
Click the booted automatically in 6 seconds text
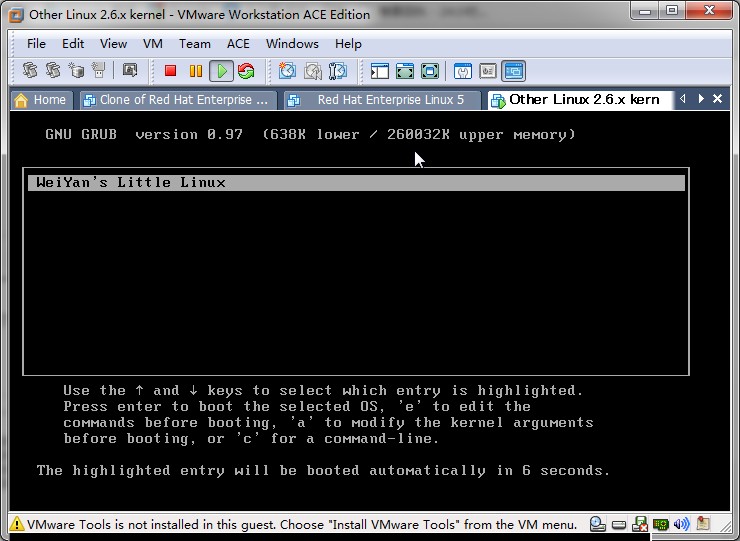click(458, 471)
